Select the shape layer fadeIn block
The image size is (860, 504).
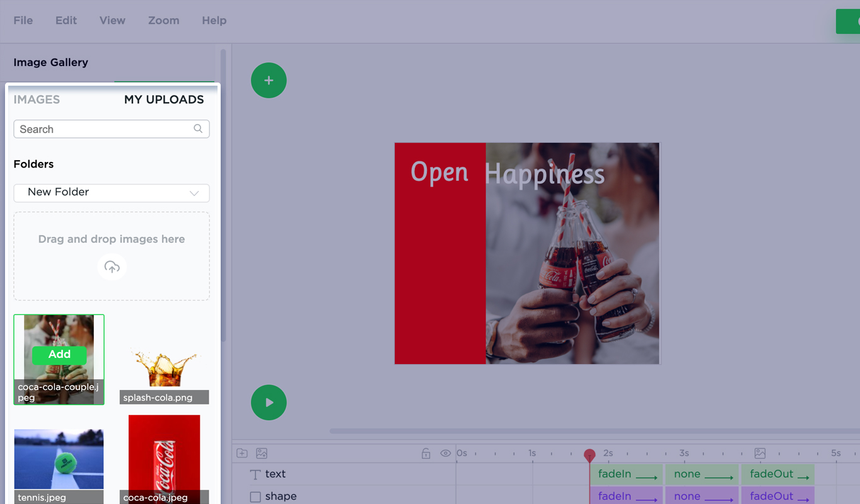point(626,496)
